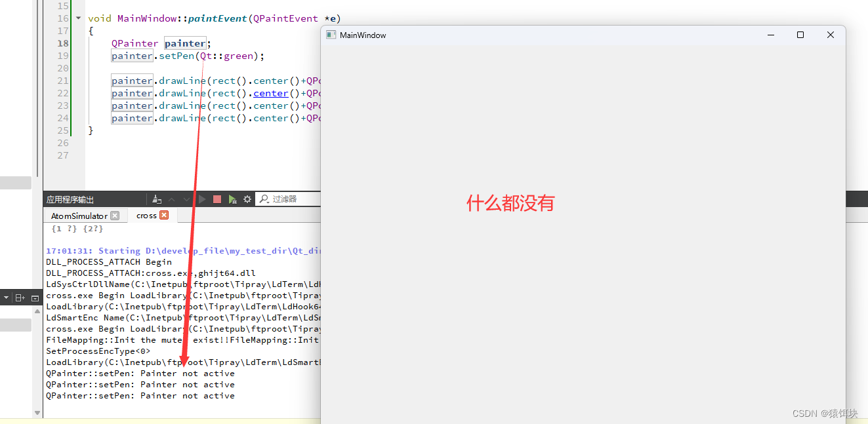The width and height of the screenshot is (868, 424).
Task: Click the green re-run application icon
Action: click(x=232, y=198)
